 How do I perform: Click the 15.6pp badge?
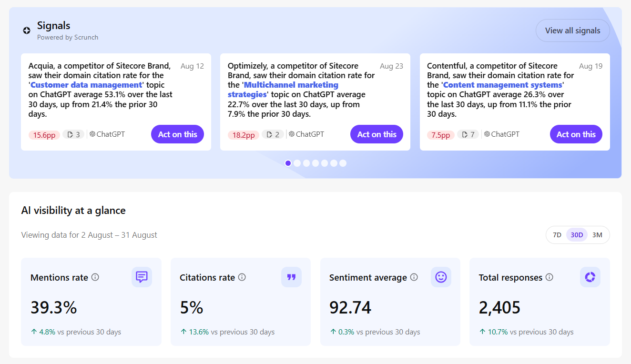pos(44,135)
